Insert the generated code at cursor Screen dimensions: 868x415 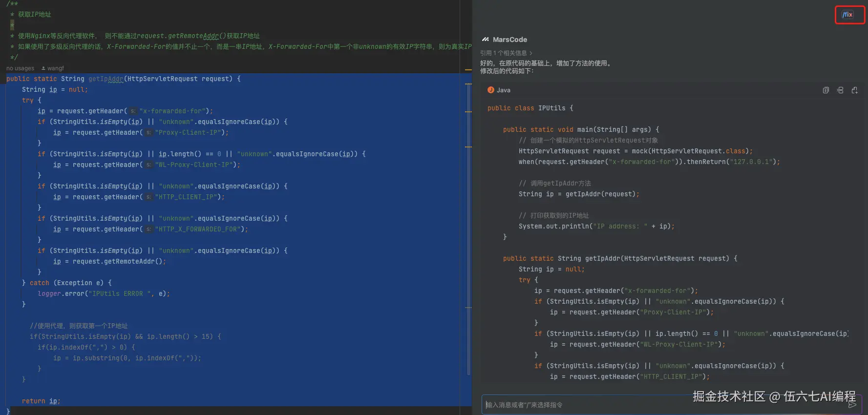point(840,90)
